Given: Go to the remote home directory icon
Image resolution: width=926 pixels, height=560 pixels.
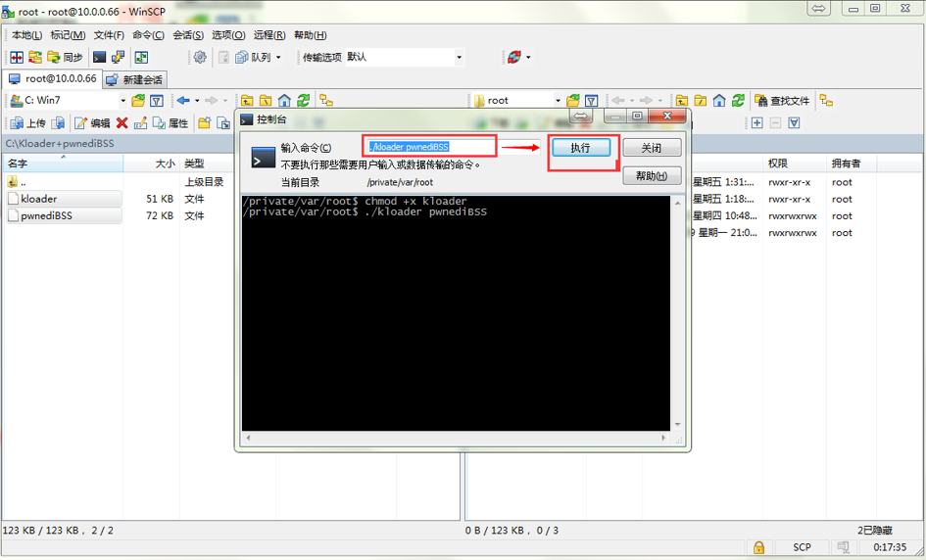Looking at the screenshot, I should pyautogui.click(x=719, y=100).
